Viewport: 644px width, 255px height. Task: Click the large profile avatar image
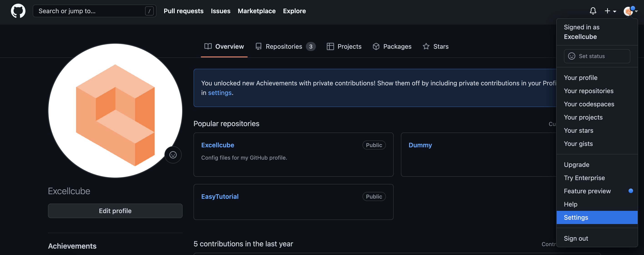[115, 111]
